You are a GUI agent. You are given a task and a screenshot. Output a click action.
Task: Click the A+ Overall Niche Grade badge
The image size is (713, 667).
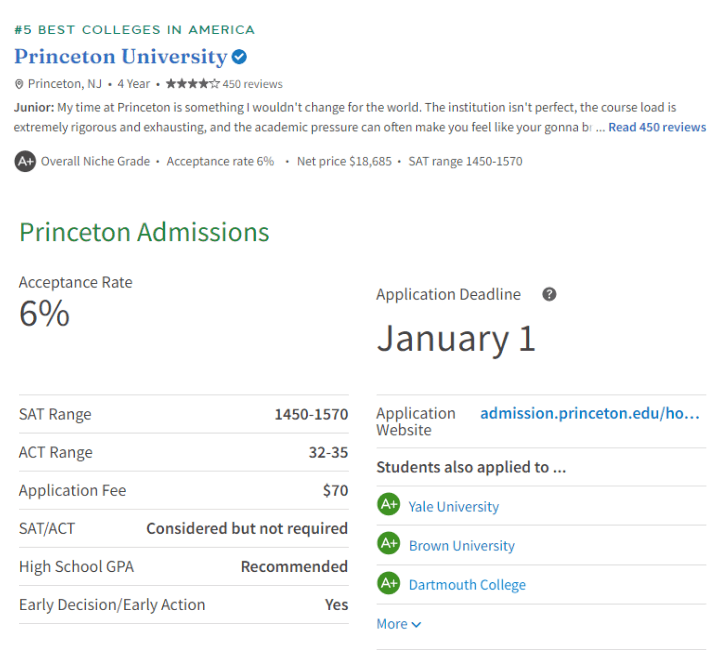tap(25, 161)
